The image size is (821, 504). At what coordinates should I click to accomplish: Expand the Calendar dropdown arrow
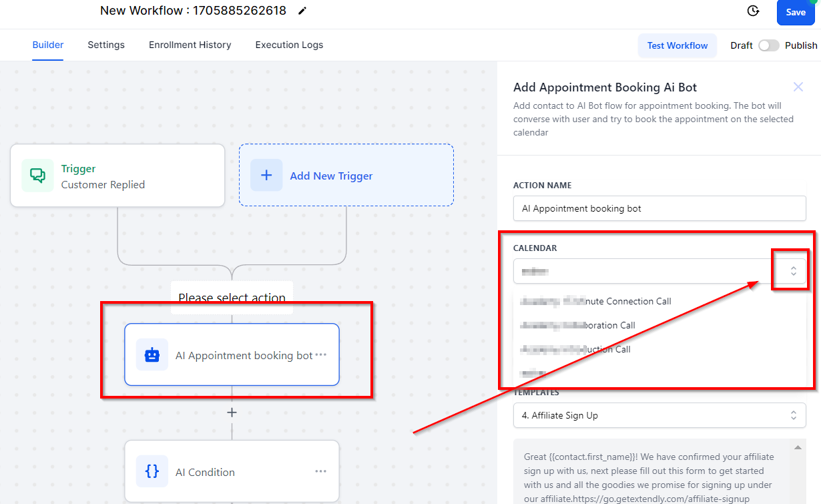click(x=793, y=271)
